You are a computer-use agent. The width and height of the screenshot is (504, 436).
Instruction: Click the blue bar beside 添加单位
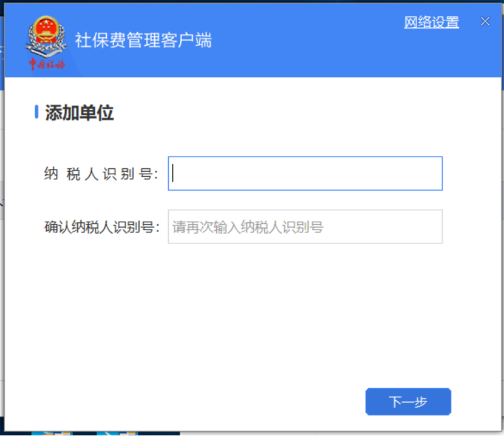36,112
